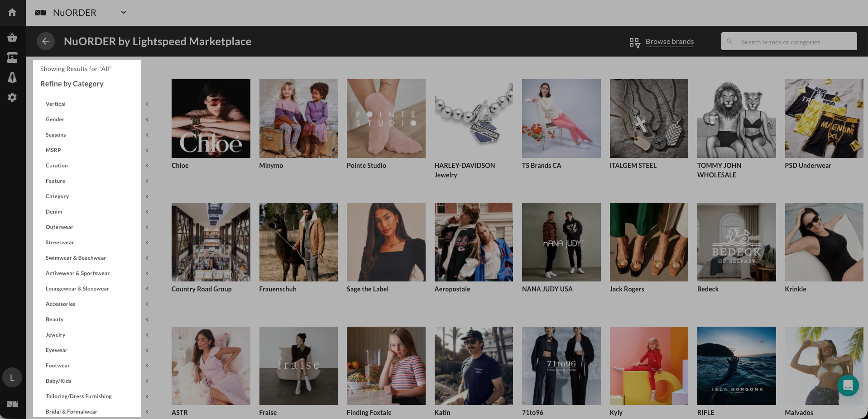This screenshot has width=868, height=419.
Task: Open the settings gear sidebar icon
Action: click(12, 97)
